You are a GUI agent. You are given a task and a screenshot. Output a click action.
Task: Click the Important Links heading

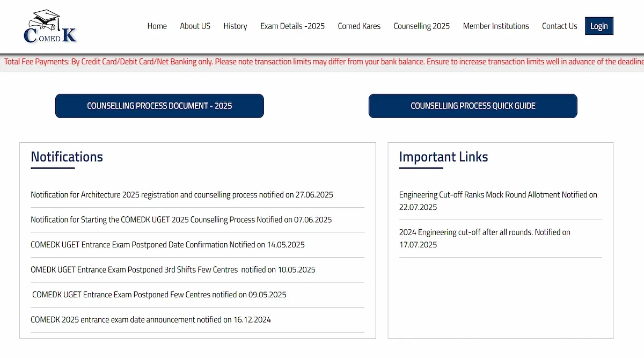(443, 157)
